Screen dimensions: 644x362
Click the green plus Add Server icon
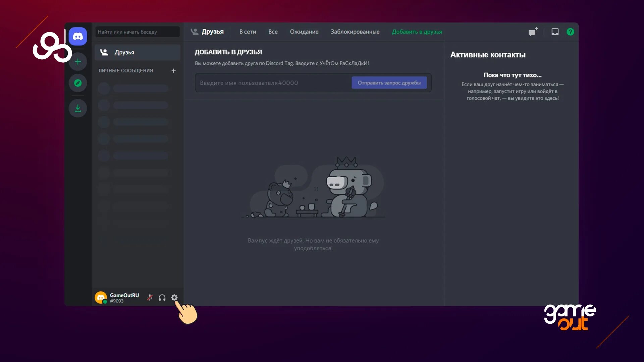click(x=78, y=62)
